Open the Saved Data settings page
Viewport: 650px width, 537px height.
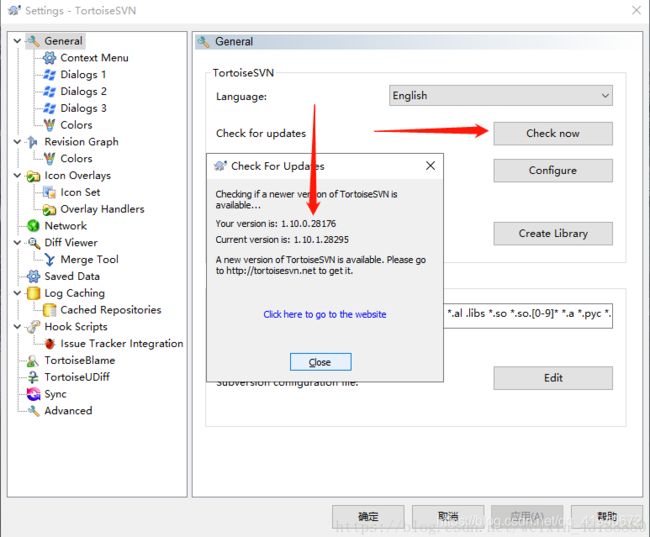(72, 276)
